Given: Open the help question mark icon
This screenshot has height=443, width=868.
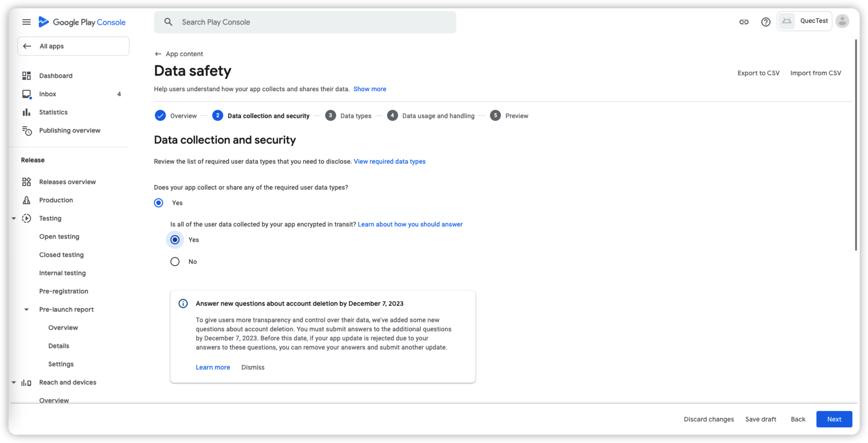Looking at the screenshot, I should pyautogui.click(x=766, y=22).
